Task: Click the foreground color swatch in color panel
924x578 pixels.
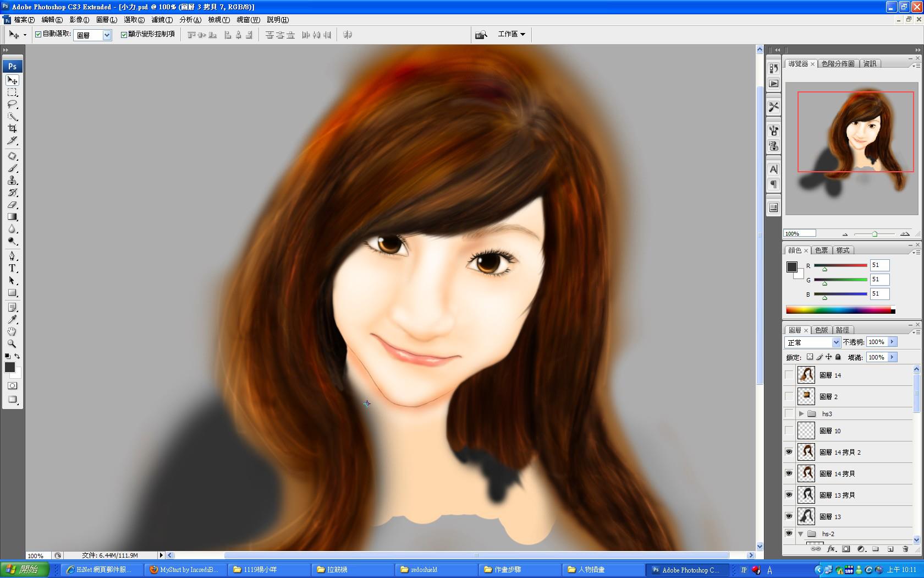Action: coord(791,267)
